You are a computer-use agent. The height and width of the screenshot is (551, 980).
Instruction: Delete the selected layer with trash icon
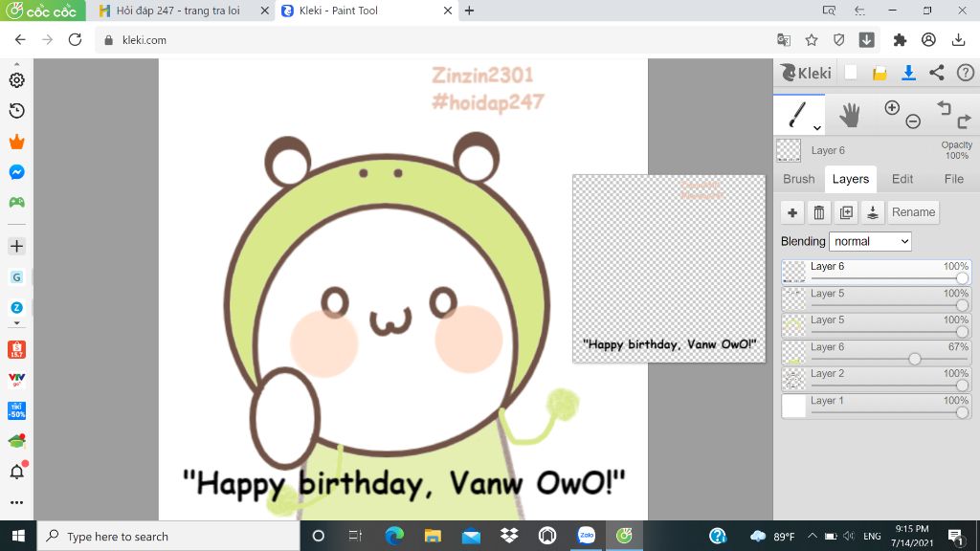819,212
